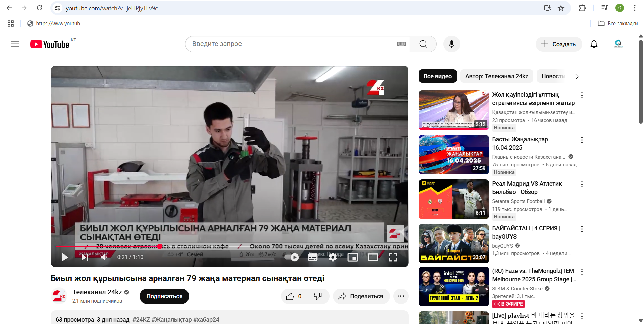Open bayGUYS channel link
The width and height of the screenshot is (644, 324).
[502, 246]
